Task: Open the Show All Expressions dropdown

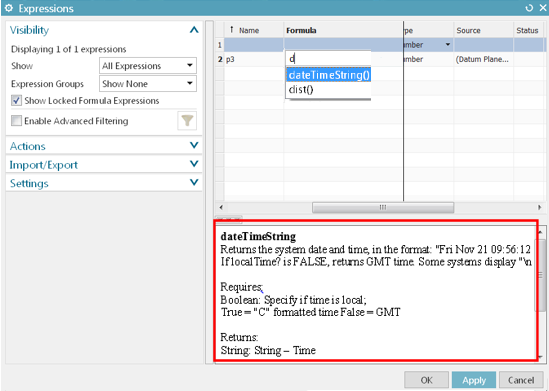Action: [148, 65]
